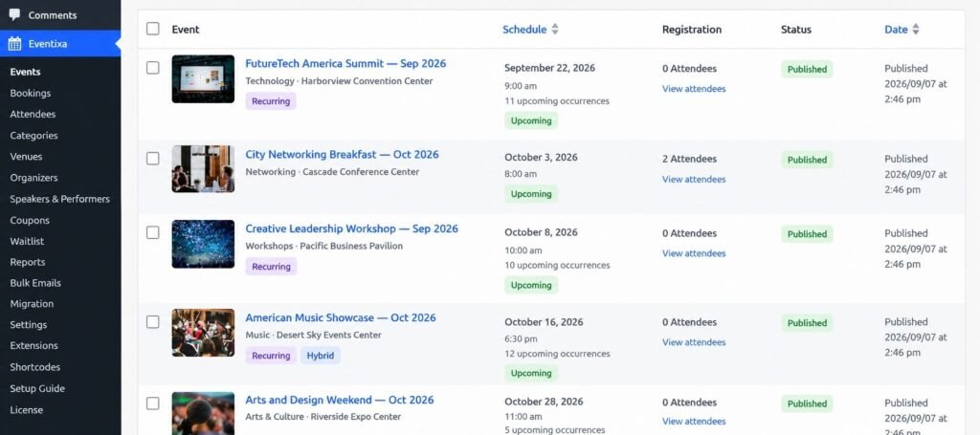Check the Creative Leadership Workshop row checkbox

(152, 232)
